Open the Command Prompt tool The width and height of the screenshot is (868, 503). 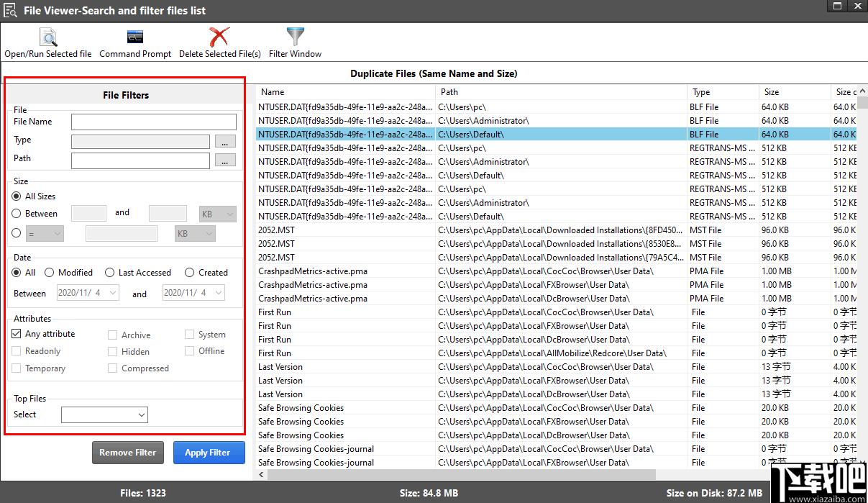pos(135,37)
